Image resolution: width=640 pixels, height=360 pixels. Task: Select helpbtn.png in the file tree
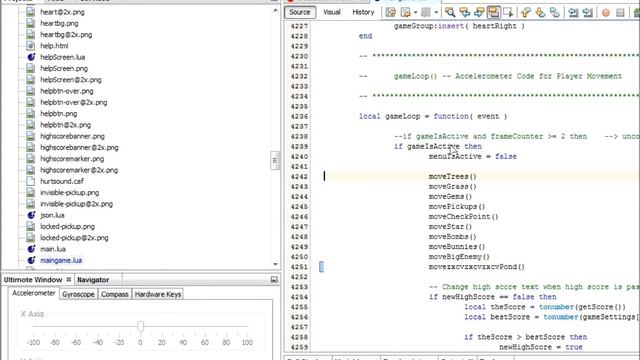59,113
